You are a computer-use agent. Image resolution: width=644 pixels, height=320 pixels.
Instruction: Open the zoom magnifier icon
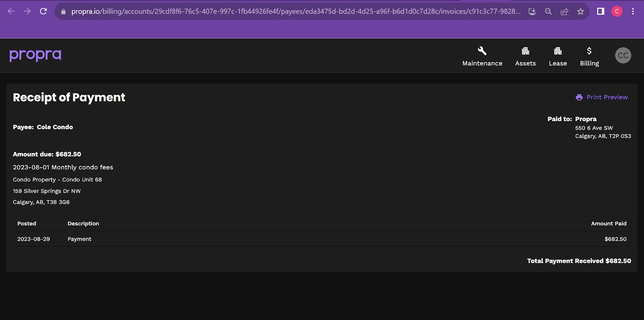point(548,12)
